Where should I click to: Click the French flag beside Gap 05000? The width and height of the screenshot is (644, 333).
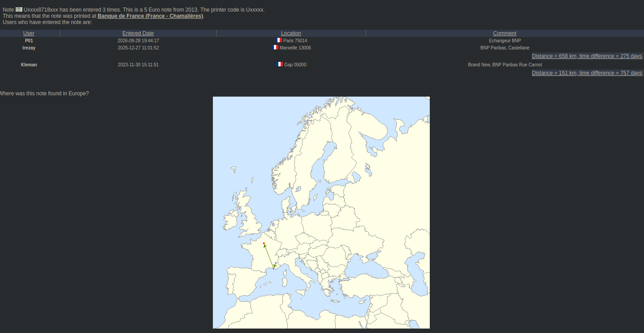pos(280,64)
